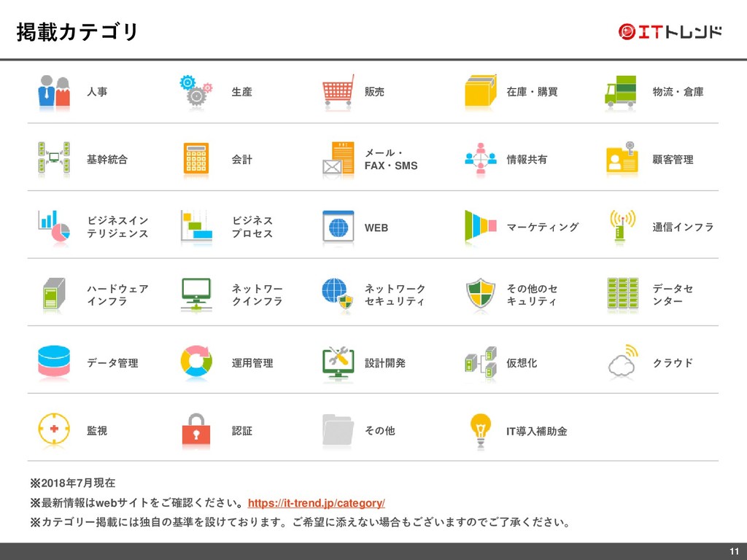Click the 顧客管理 category label
This screenshot has width=747, height=560.
[x=673, y=160]
